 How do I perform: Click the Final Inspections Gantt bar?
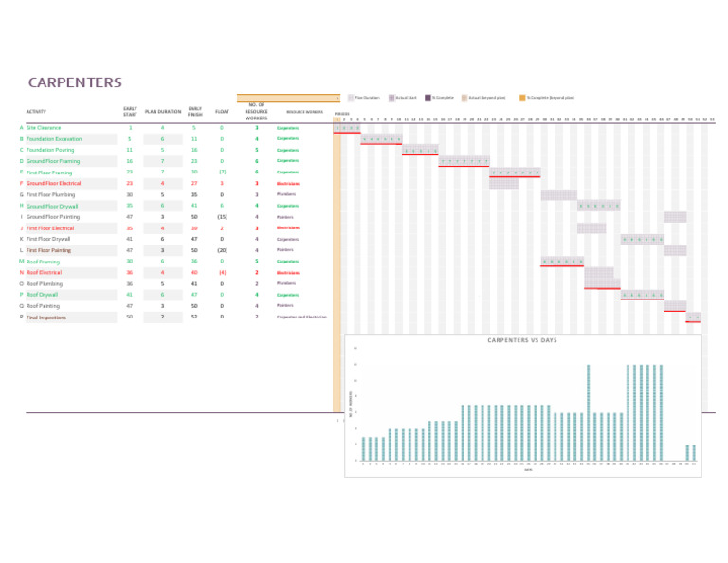694,318
